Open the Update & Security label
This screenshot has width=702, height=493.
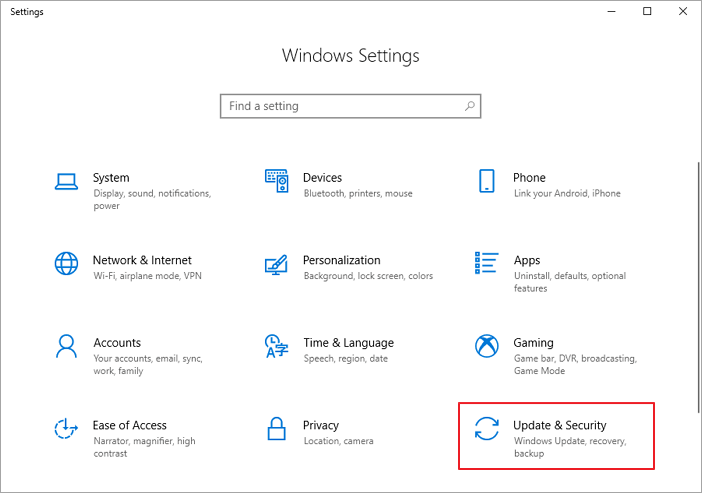click(559, 425)
